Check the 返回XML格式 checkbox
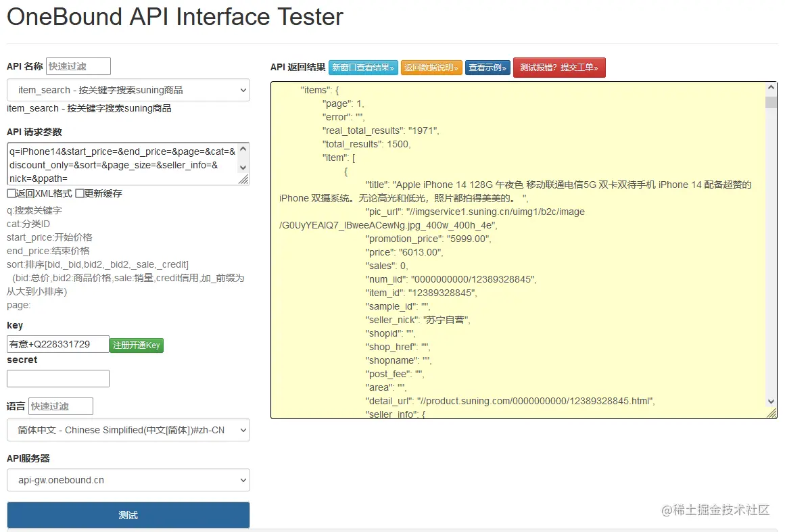This screenshot has height=532, width=785. coord(11,194)
